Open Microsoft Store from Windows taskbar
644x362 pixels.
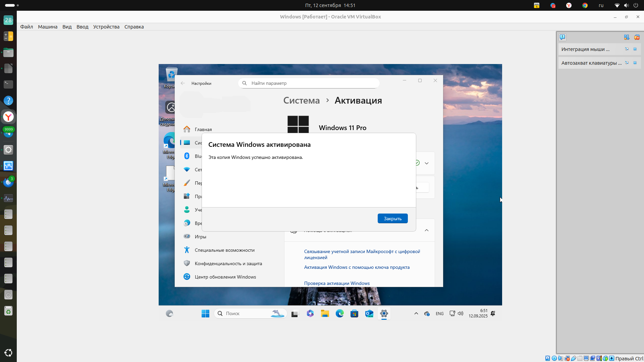pos(354,313)
